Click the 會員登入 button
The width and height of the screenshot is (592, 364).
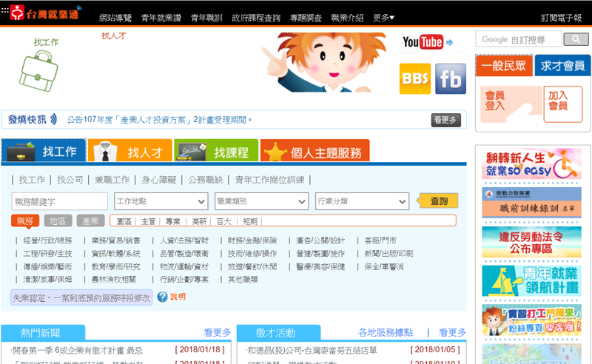511,104
